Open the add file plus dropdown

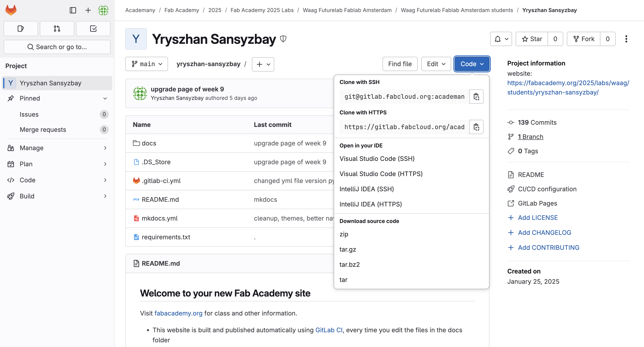pyautogui.click(x=263, y=64)
